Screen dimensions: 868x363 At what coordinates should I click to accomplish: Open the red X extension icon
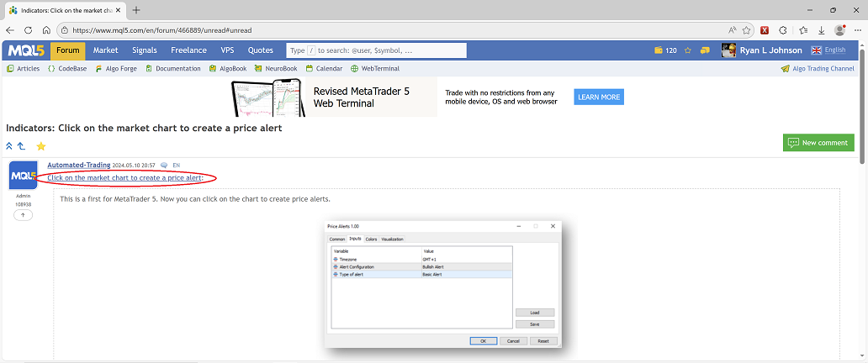(x=765, y=30)
